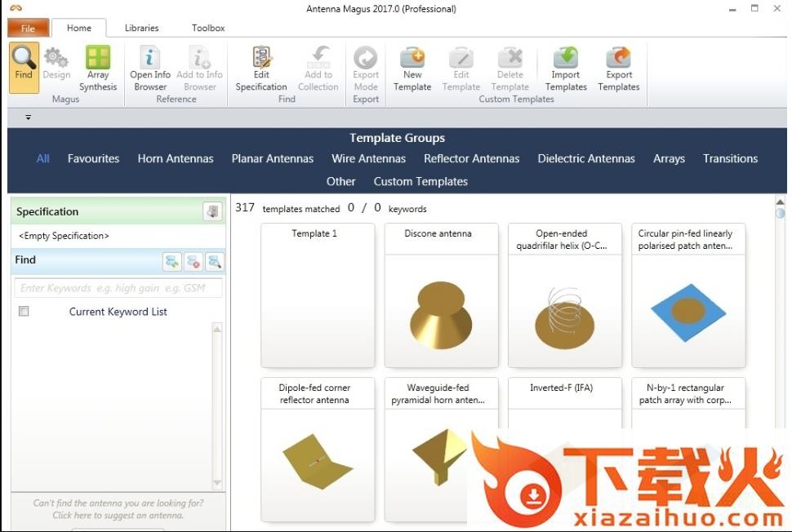The height and width of the screenshot is (532, 792).
Task: Click third Find panel magnifier icon
Action: (214, 261)
